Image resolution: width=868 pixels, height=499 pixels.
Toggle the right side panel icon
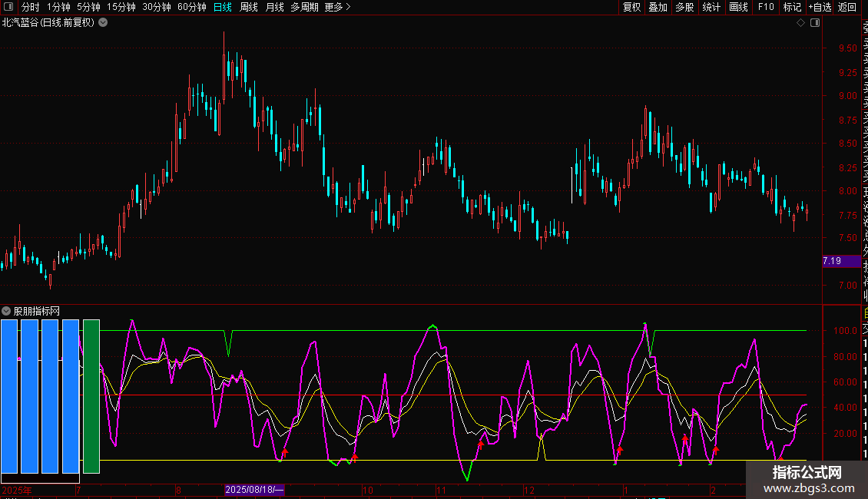pyautogui.click(x=815, y=23)
